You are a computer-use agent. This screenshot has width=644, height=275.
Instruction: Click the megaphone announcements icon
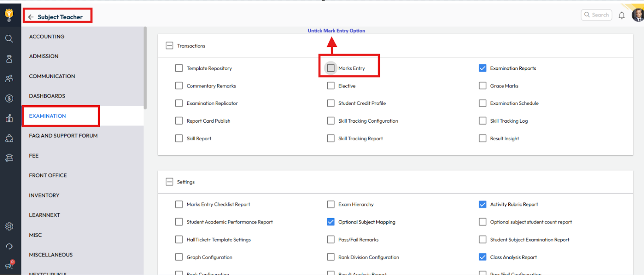click(9, 265)
